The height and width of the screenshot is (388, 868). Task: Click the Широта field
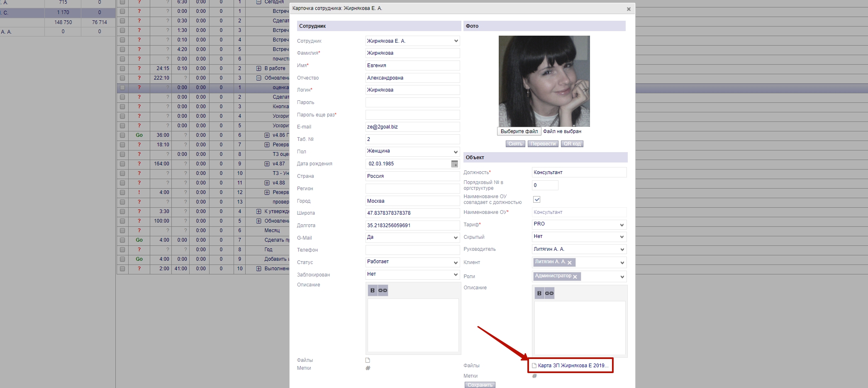click(x=412, y=213)
